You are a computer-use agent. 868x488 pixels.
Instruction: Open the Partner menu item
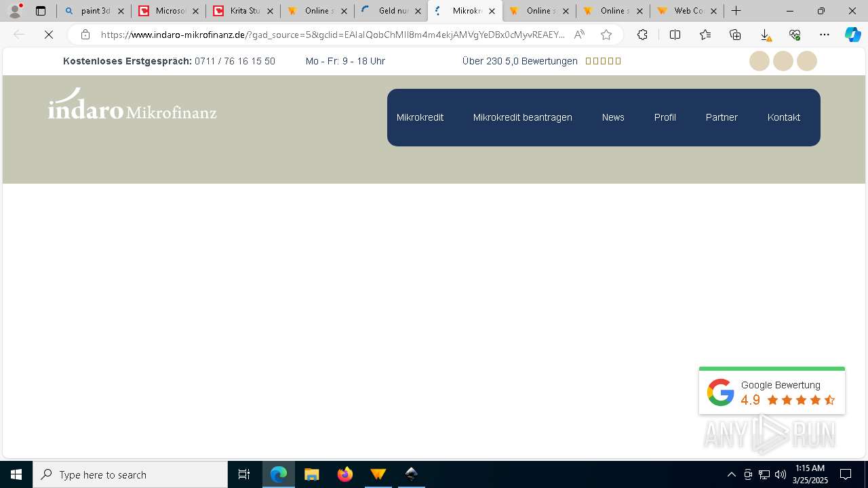point(722,117)
